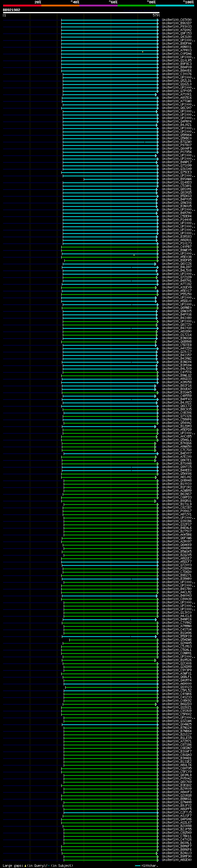Select hit UniRef100_B9GSD7
Image resolution: width=197 pixels, height=868 pixels.
[176, 23]
